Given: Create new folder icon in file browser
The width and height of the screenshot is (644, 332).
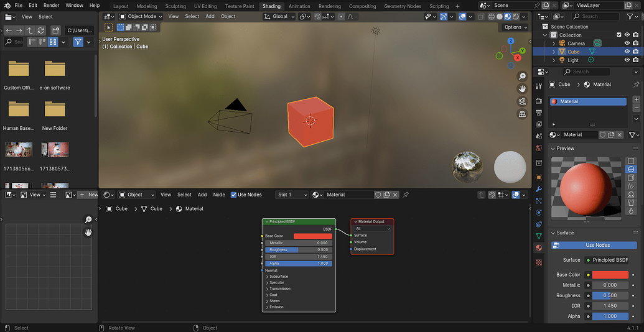Looking at the screenshot, I should point(55,31).
